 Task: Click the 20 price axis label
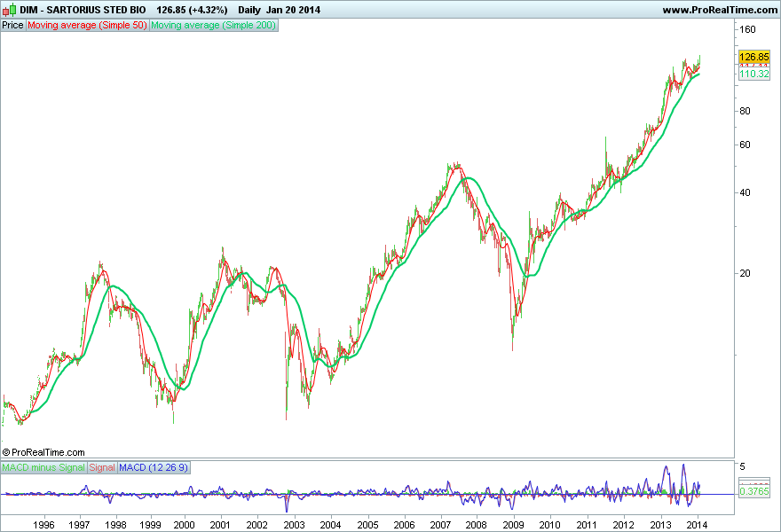[745, 273]
